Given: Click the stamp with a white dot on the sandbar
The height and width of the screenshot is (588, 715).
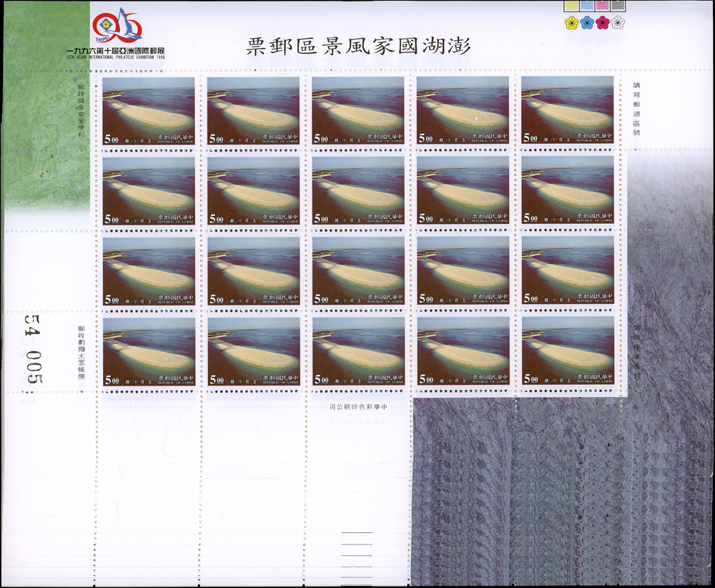Looking at the screenshot, I should coord(463,111).
